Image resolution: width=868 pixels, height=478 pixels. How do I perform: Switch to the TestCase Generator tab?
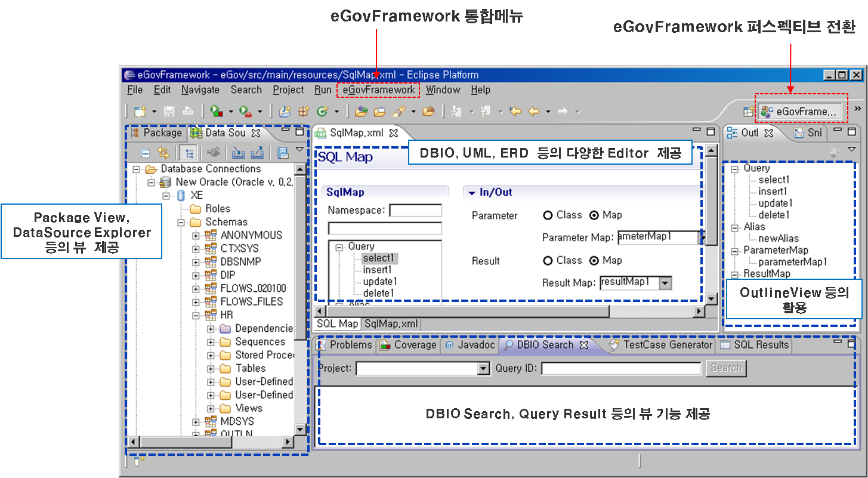pos(661,345)
